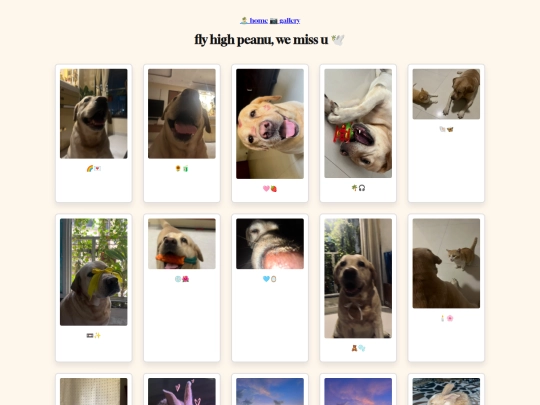Open the tilted close-up of the dog with its tongue out

point(270,124)
